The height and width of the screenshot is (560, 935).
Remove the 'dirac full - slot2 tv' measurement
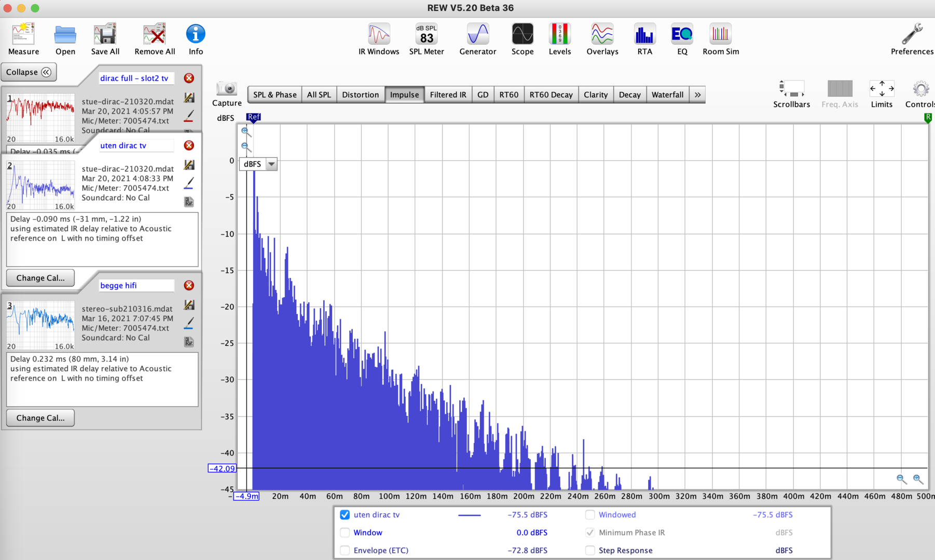(189, 78)
